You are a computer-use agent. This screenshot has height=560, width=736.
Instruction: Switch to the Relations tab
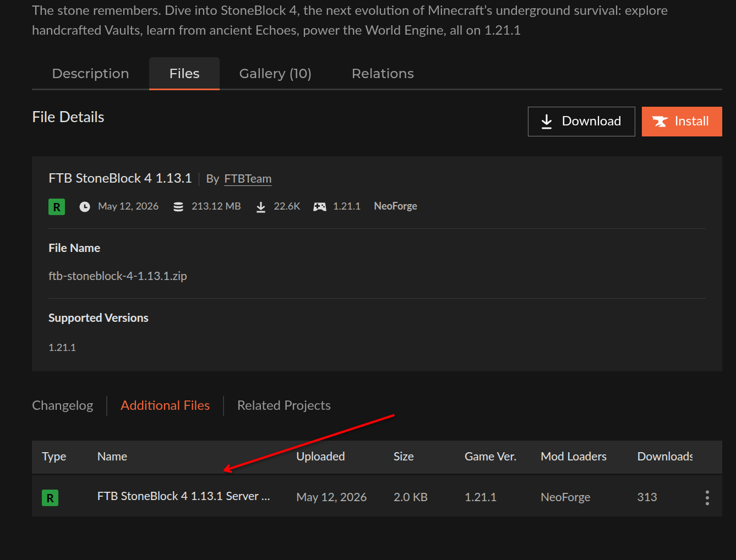pos(383,74)
